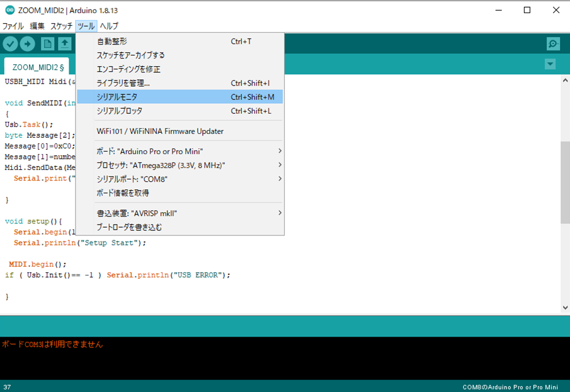
Task: Click the Usb.Task(); code line
Action: pyautogui.click(x=29, y=124)
